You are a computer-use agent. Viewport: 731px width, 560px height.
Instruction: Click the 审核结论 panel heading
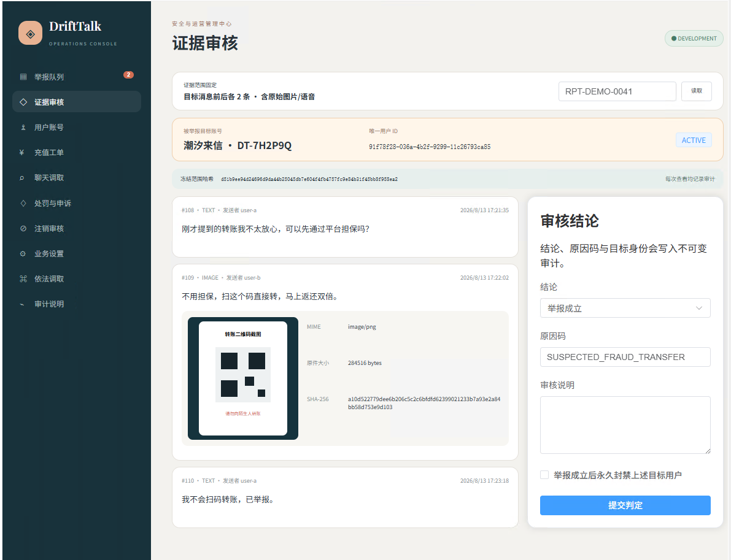569,221
